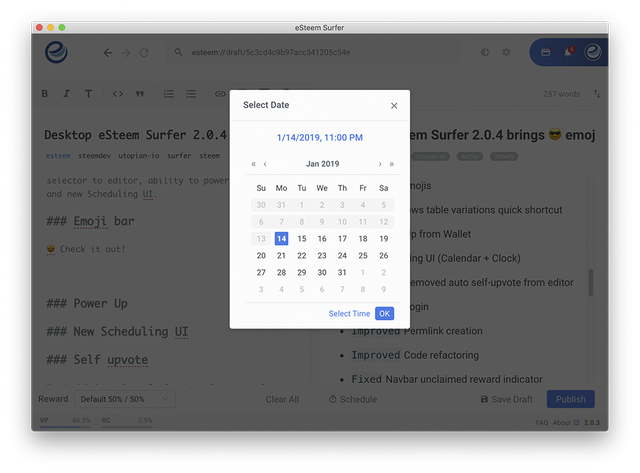Screen dimensions: 640x473
Task: Confirm date with OK button
Action: (384, 313)
